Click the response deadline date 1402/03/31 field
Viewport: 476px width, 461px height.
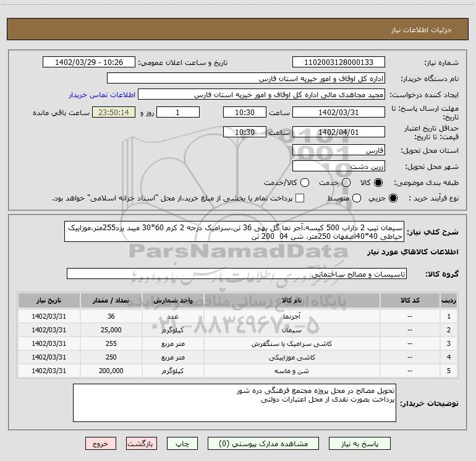[339, 112]
